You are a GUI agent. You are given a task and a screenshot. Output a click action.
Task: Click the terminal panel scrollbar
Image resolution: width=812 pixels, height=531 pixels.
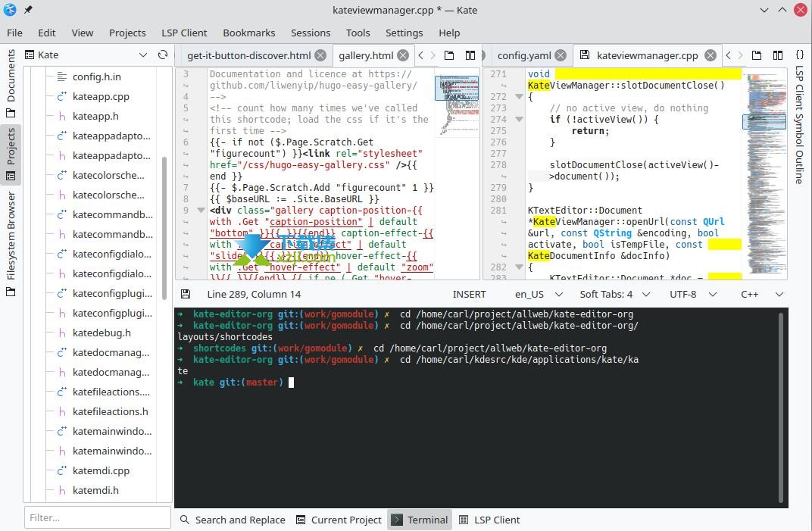(781, 408)
